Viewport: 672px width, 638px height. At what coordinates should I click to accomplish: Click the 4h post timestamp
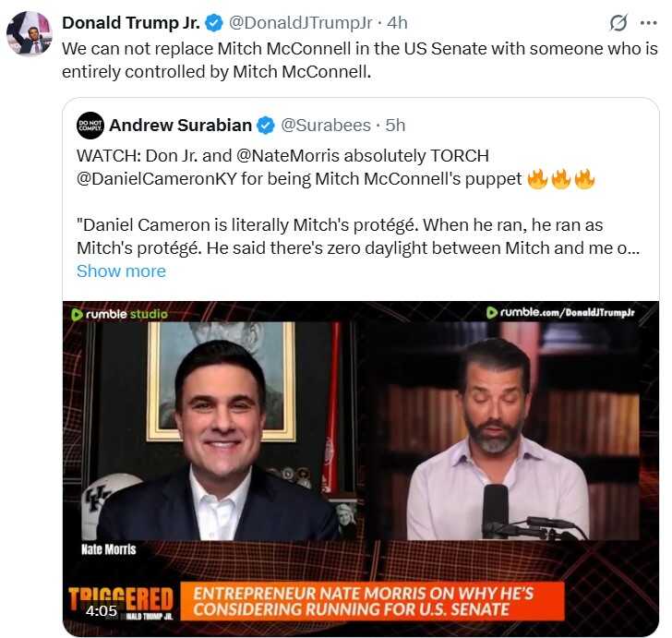[395, 22]
